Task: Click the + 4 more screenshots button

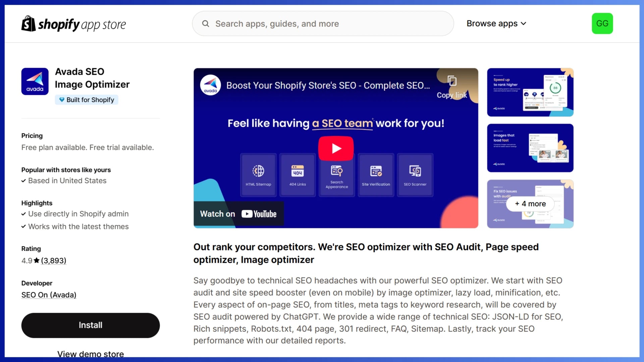Action: 530,204
